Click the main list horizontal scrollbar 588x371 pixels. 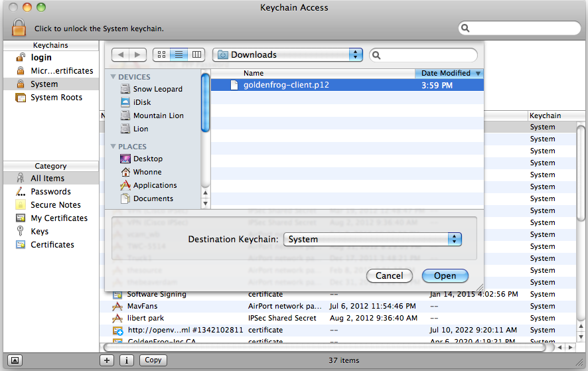coord(325,347)
